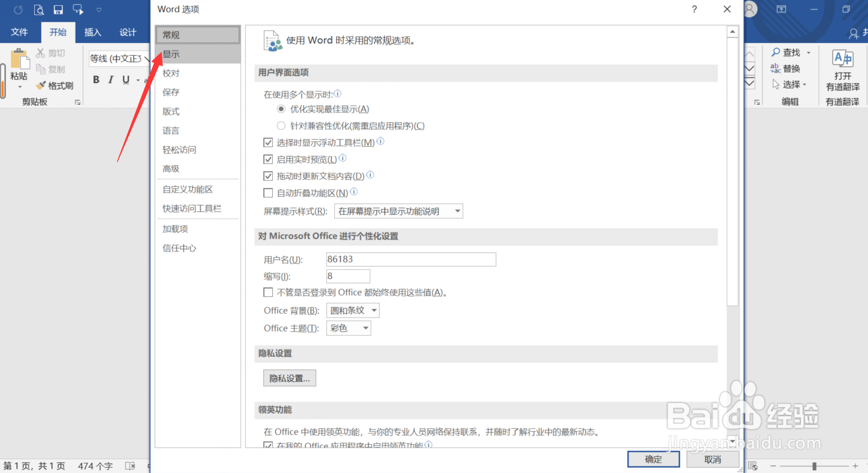The height and width of the screenshot is (473, 868).
Task: Click the share person icon
Action: tap(853, 33)
